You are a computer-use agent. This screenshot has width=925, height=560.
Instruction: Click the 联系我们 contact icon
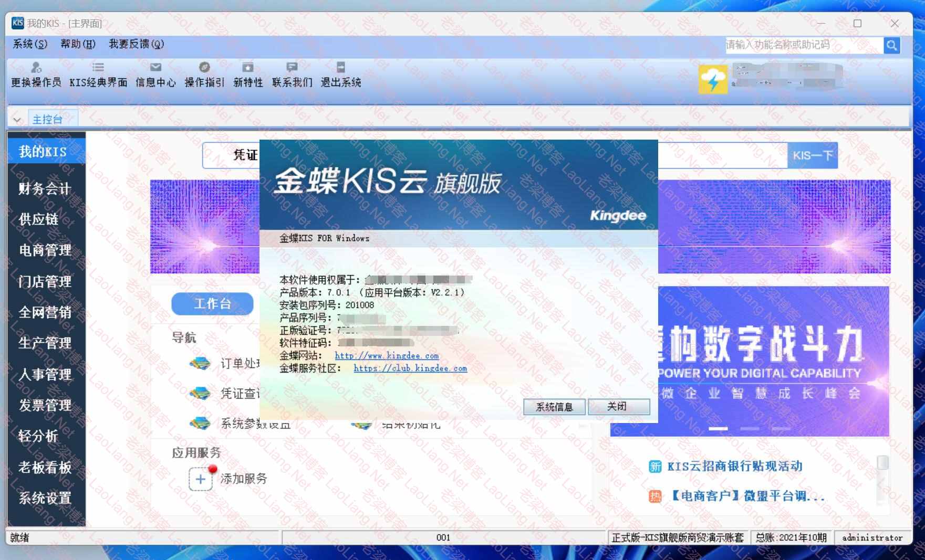point(292,68)
